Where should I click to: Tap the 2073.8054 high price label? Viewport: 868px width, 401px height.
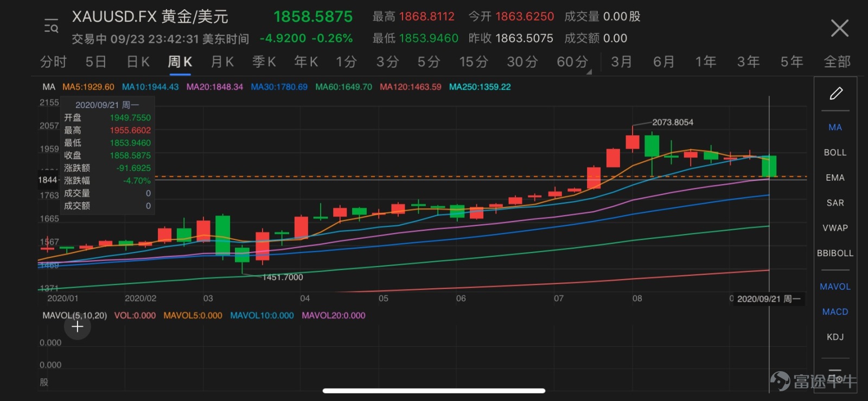pos(673,122)
